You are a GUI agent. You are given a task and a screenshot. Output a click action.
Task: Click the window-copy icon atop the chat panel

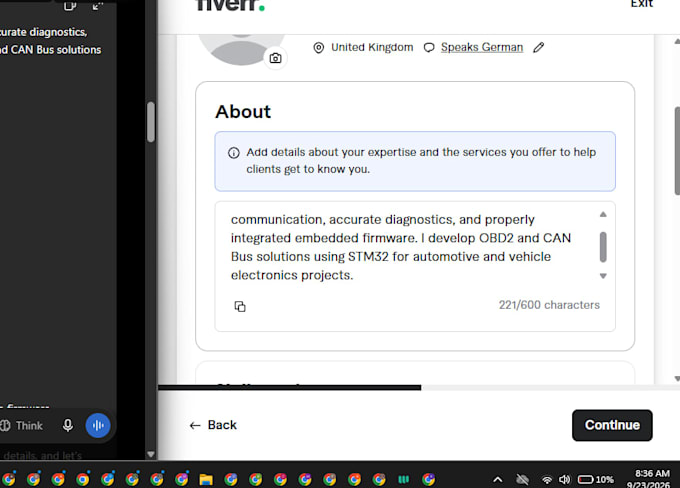(69, 6)
